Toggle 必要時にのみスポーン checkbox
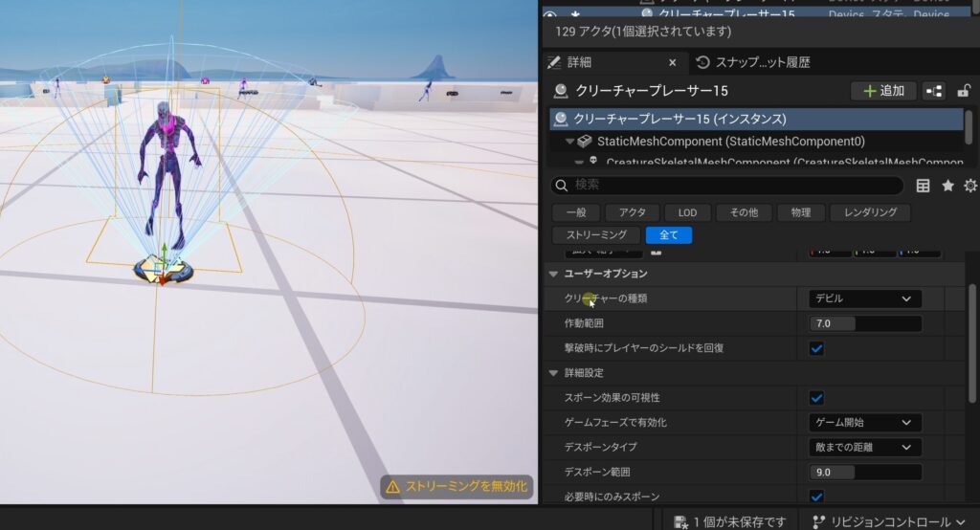980x530 pixels. point(816,497)
